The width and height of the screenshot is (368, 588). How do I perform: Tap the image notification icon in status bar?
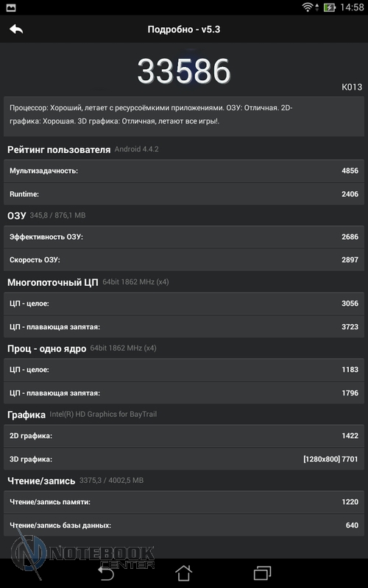coord(11,7)
